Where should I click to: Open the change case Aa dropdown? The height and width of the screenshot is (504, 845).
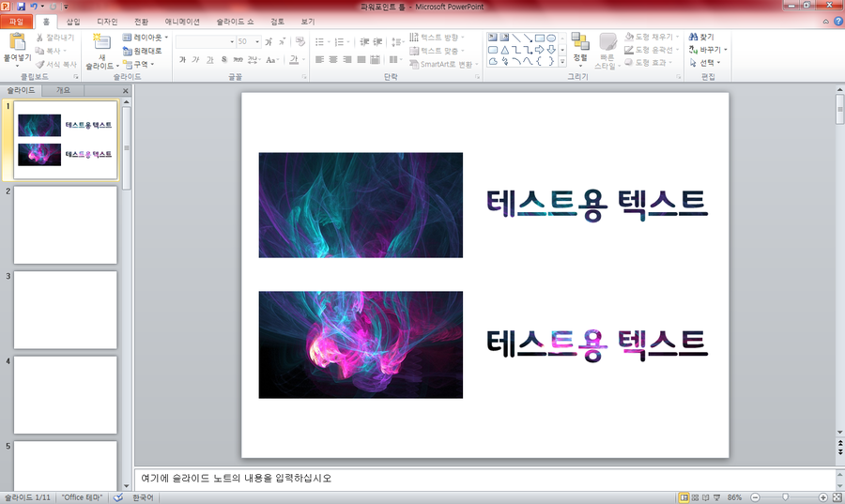[271, 60]
